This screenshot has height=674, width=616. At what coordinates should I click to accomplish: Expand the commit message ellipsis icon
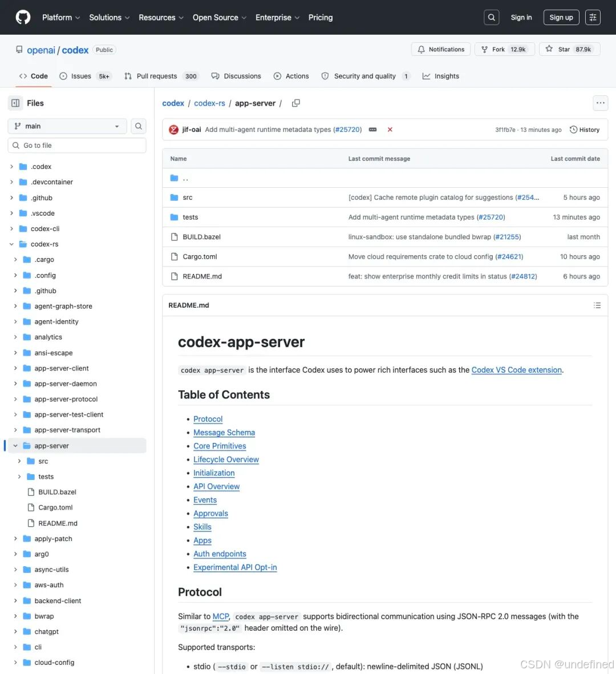pyautogui.click(x=372, y=130)
